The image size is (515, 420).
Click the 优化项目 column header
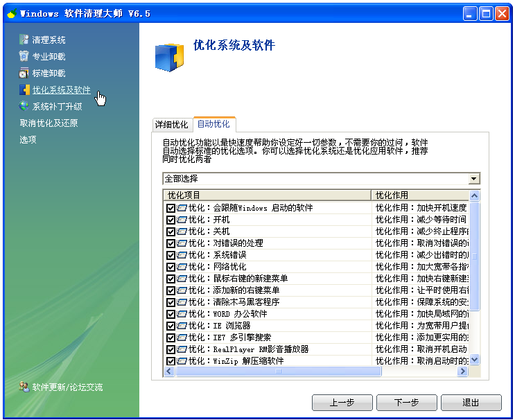point(268,195)
